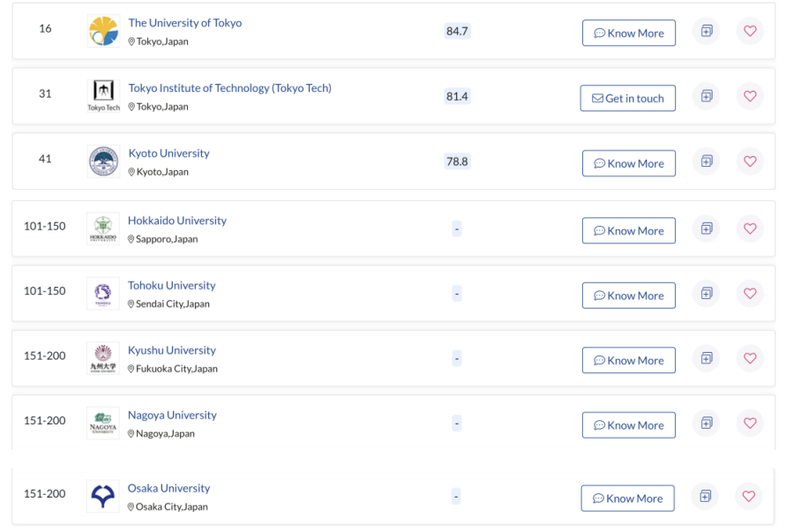Click Know More for University of Tokyo
This screenshot has width=786, height=532.
point(629,34)
